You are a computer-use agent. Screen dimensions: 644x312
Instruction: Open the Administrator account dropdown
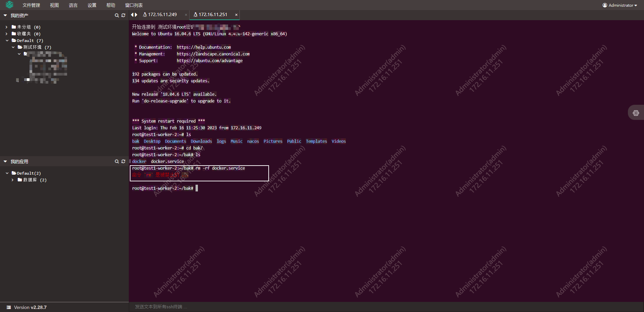pos(619,5)
